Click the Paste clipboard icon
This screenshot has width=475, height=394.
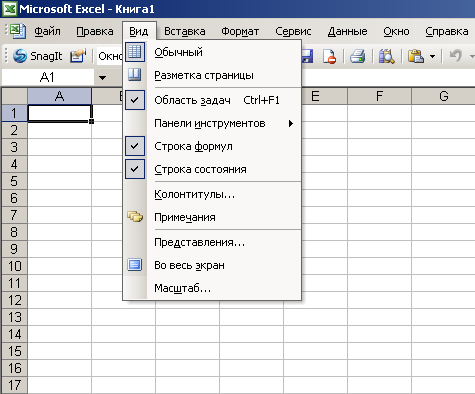[x=416, y=56]
